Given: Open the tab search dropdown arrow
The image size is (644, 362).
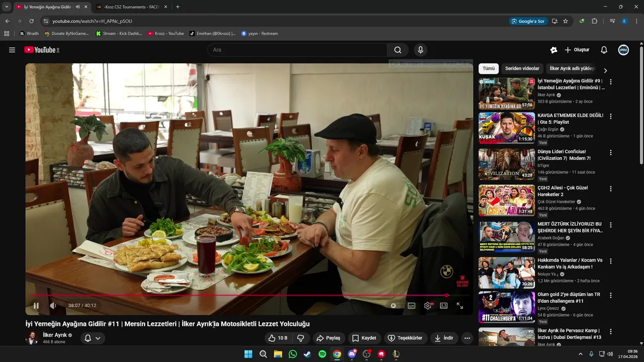Looking at the screenshot, I should [7, 7].
